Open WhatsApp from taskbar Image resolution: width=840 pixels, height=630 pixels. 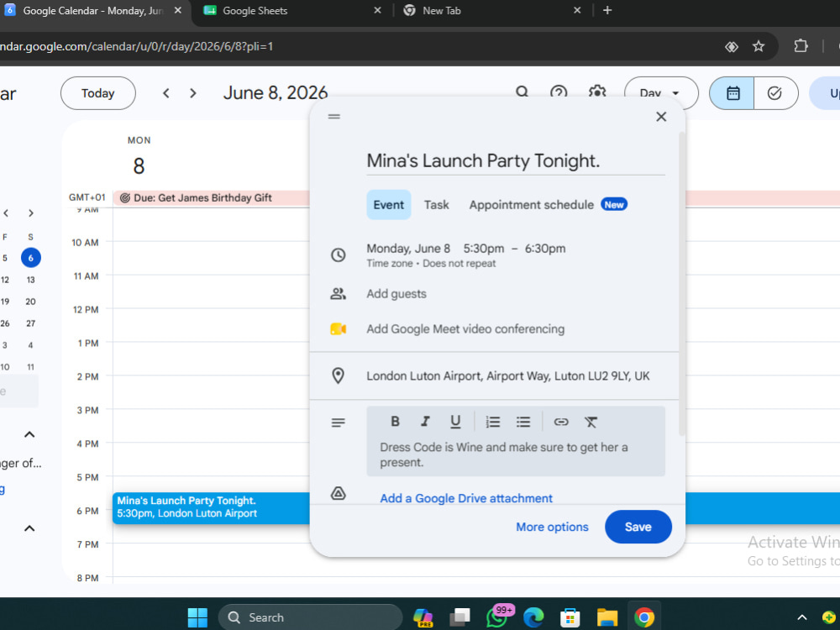[x=496, y=617]
